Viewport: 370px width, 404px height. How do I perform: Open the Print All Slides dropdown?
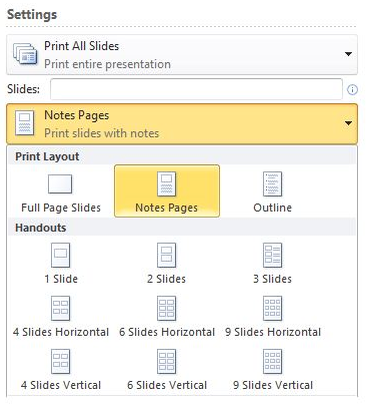point(182,55)
